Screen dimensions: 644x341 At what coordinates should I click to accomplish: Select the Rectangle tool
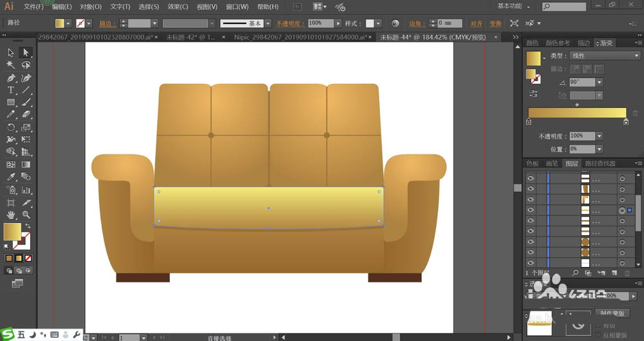pos(11,102)
